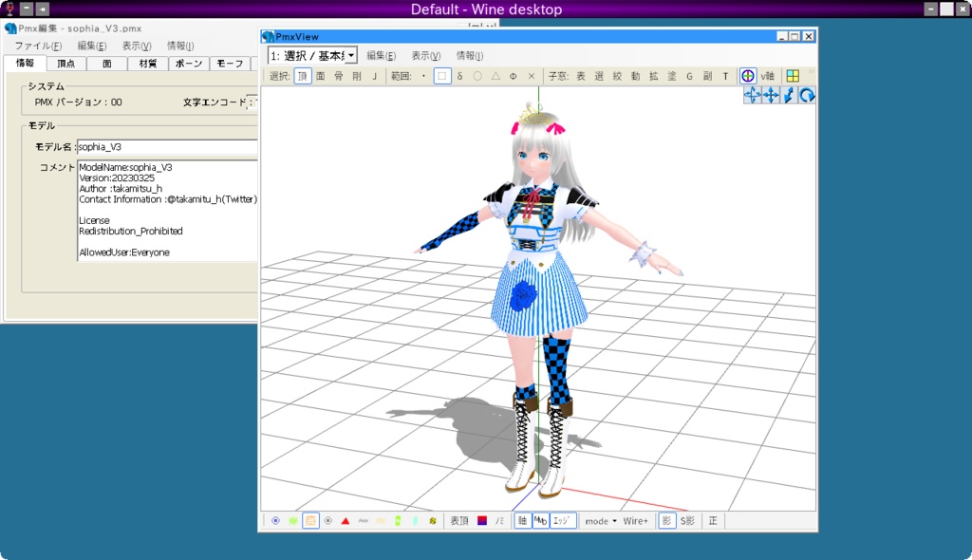Click the blue four-arrow move icon
The width and height of the screenshot is (972, 560).
pyautogui.click(x=771, y=95)
